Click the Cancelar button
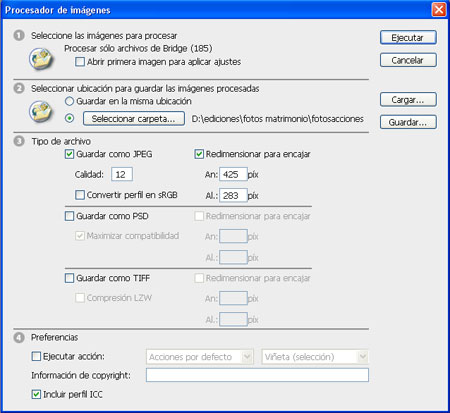Screen dimensions: 450x413 408,60
